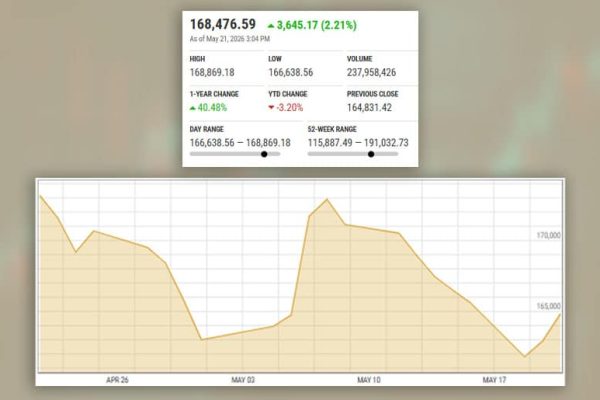600x400 pixels.
Task: Click the green up triangle beside 40.48%
Action: [193, 108]
